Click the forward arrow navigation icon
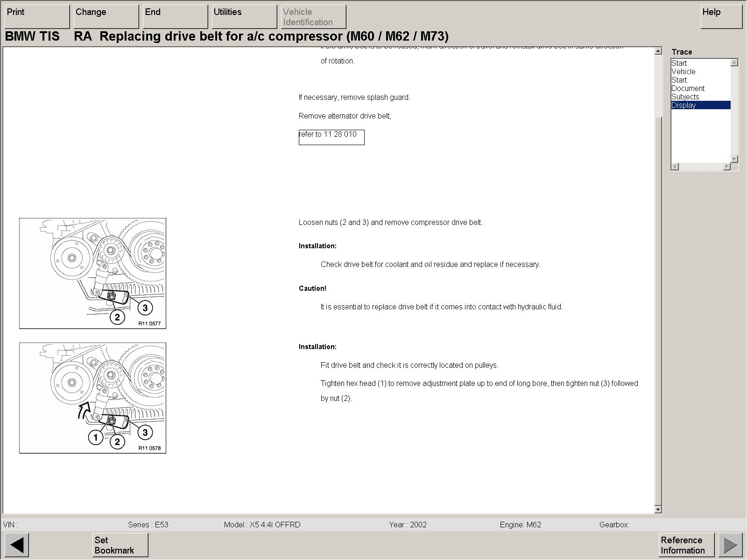This screenshot has height=560, width=747. point(730,545)
